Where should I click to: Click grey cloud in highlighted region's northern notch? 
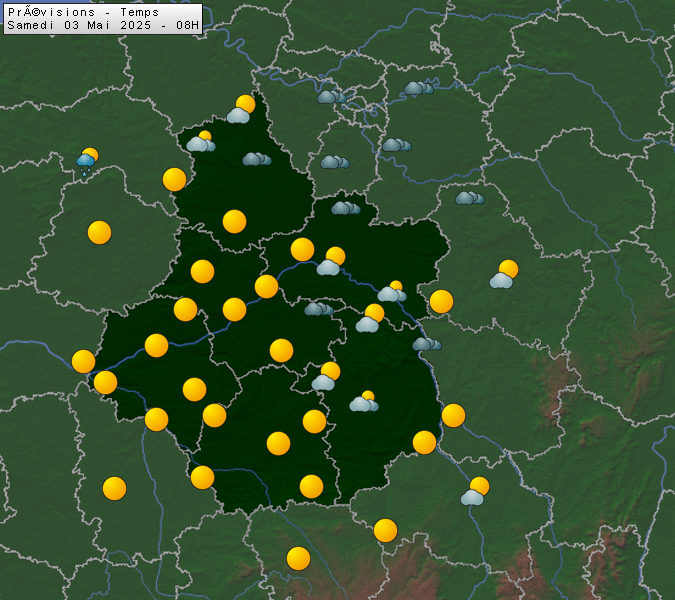(346, 208)
